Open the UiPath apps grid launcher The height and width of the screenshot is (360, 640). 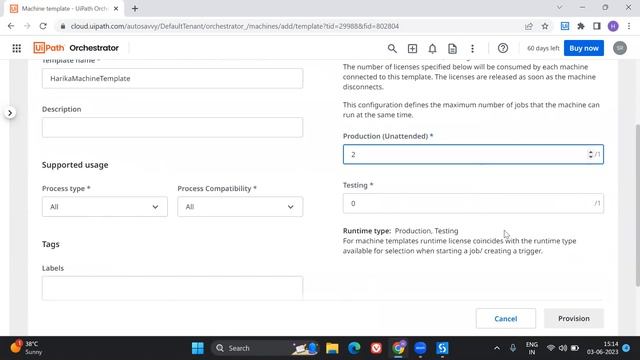pyautogui.click(x=17, y=48)
